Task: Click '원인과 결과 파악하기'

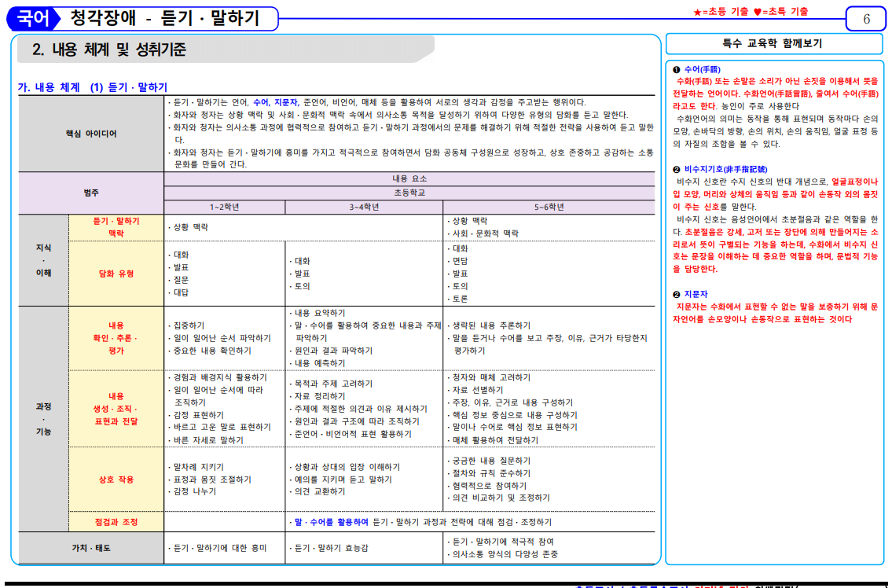Action: (x=333, y=351)
